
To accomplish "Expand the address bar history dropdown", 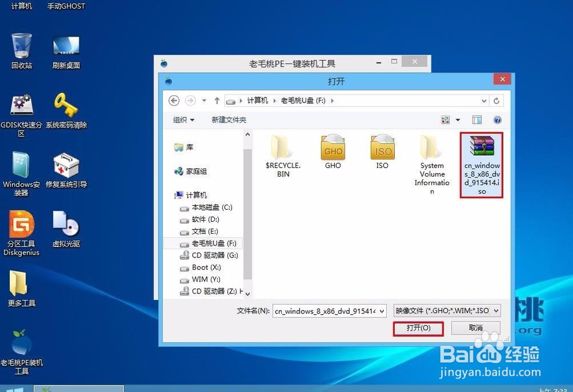I will tap(484, 101).
